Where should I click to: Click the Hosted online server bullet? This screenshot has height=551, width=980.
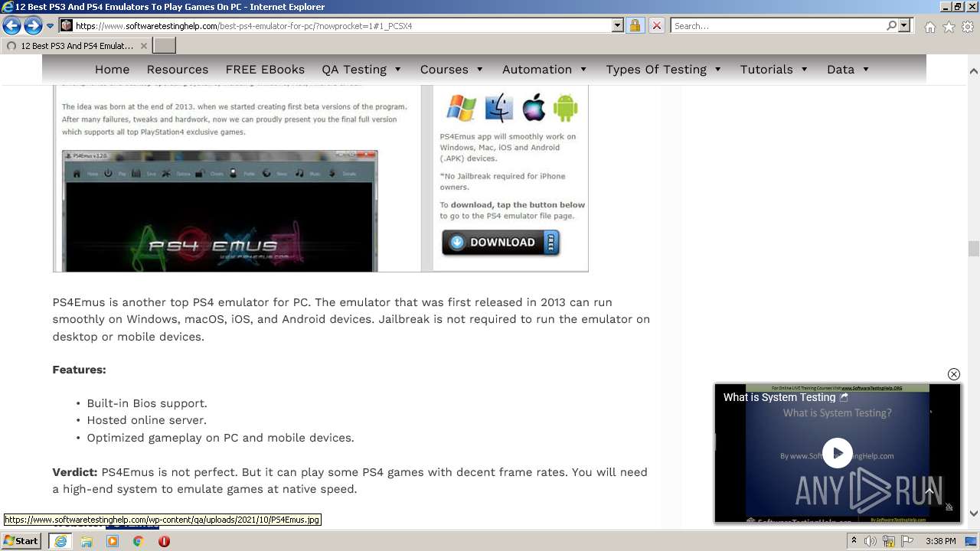[146, 420]
